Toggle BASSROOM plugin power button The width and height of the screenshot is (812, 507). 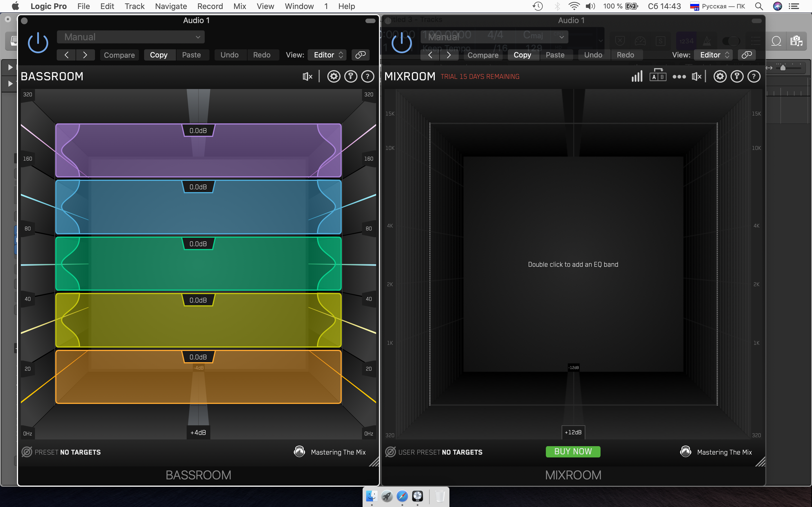(x=38, y=43)
